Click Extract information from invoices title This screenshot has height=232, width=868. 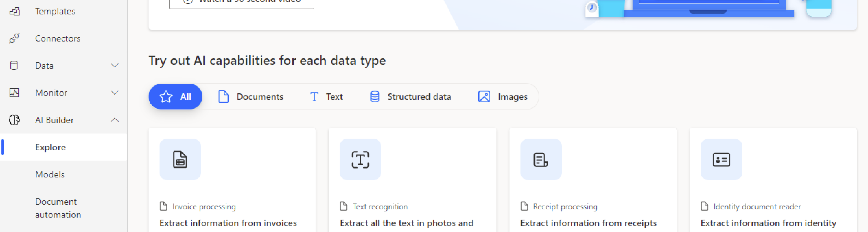(228, 223)
